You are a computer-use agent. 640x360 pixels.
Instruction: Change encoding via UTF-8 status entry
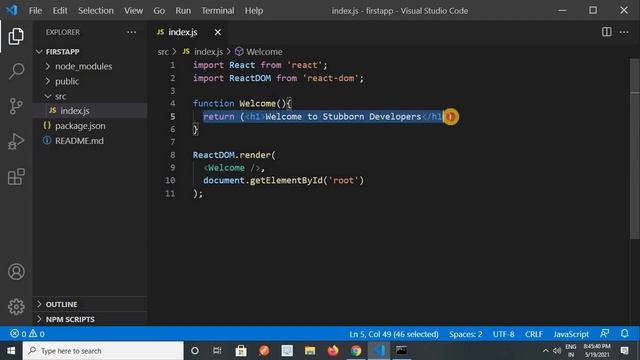503,334
